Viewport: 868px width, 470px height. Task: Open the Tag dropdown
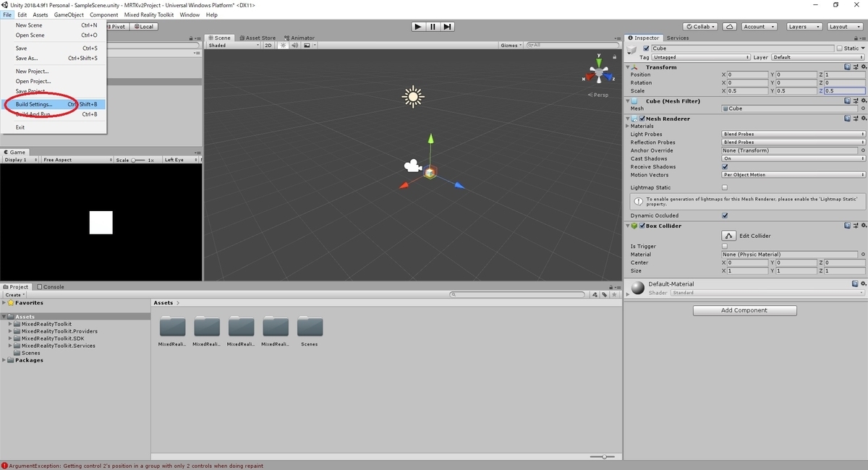pyautogui.click(x=701, y=57)
